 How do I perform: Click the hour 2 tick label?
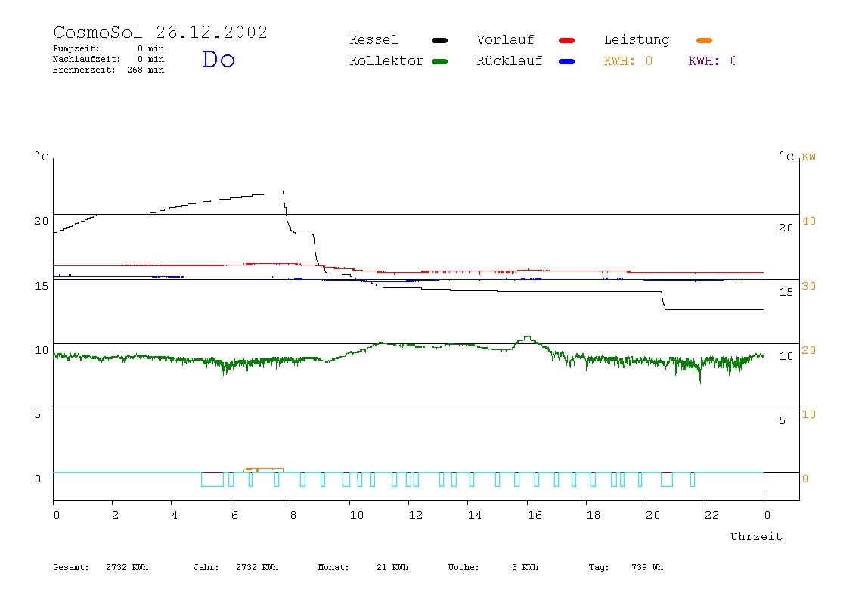click(x=115, y=516)
